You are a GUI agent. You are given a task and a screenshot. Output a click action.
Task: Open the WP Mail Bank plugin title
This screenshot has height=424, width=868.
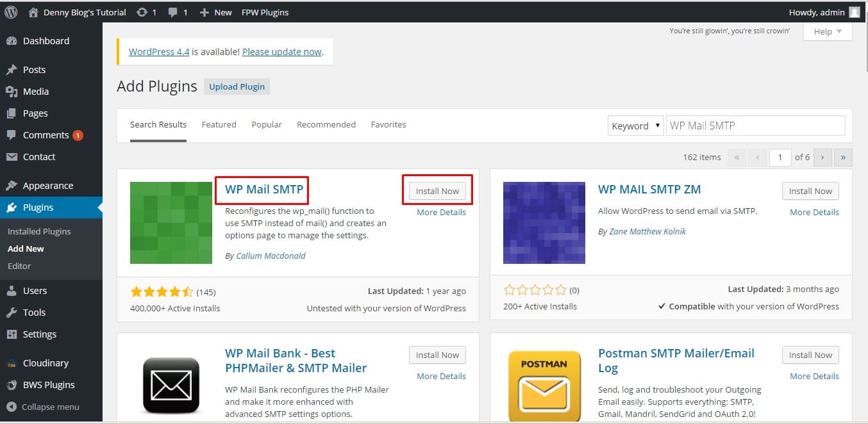click(296, 361)
